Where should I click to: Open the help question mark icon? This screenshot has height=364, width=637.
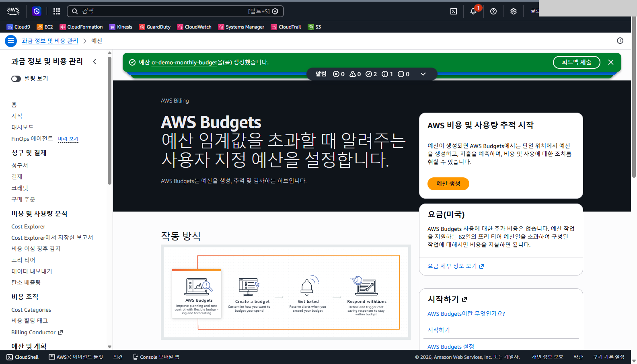point(493,11)
